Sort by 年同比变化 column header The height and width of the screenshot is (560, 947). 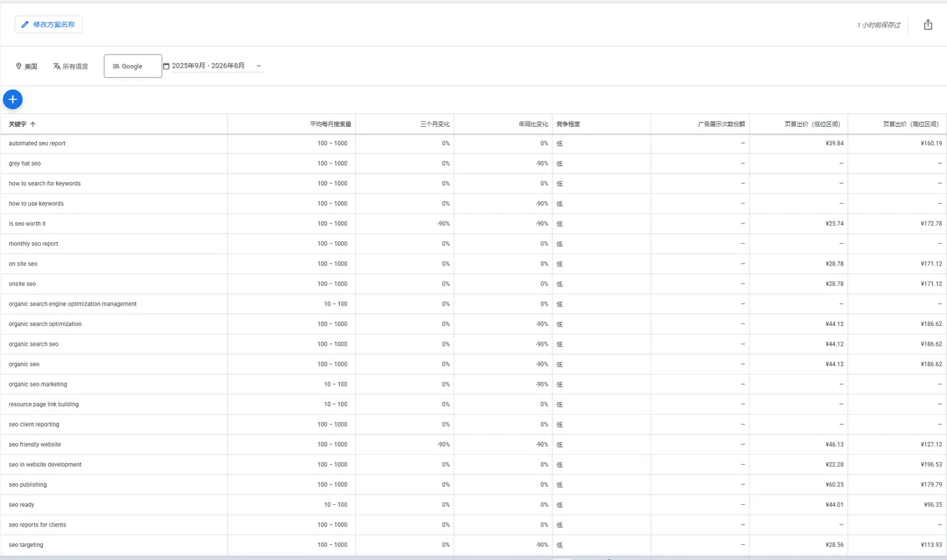533,124
